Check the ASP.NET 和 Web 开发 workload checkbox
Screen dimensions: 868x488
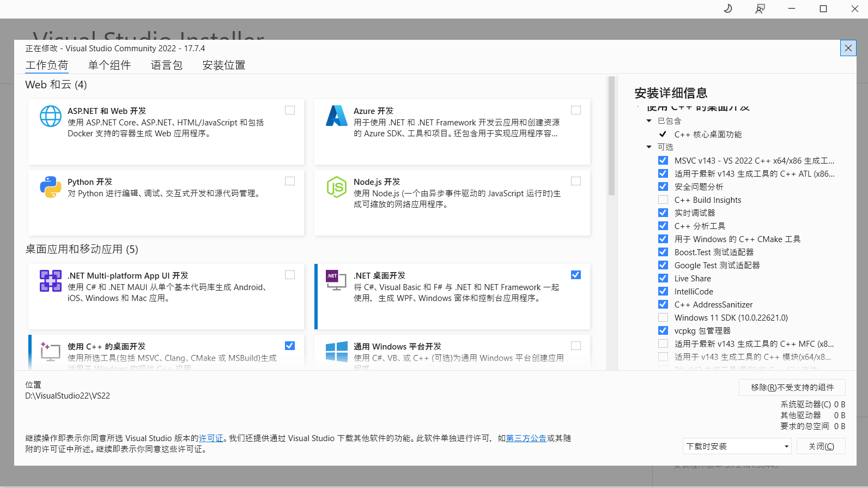click(x=290, y=110)
